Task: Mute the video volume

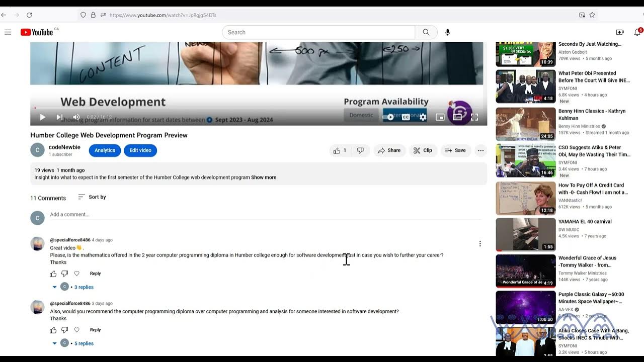Action: pos(76,117)
